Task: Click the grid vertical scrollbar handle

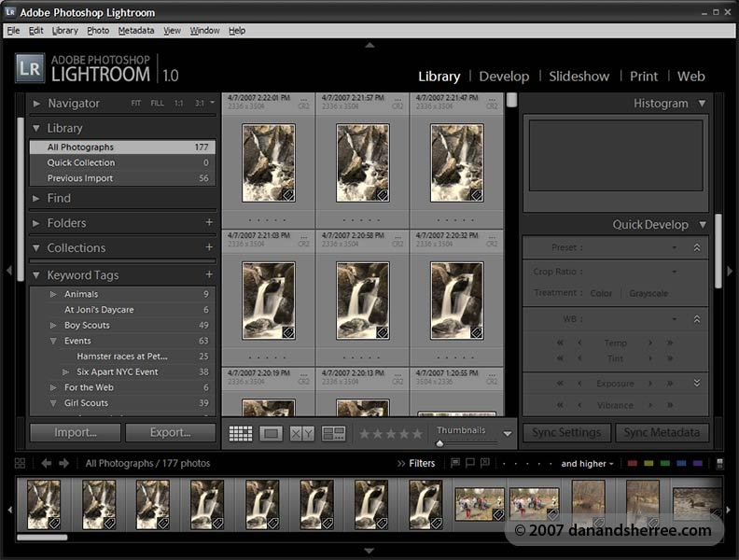Action: point(511,100)
